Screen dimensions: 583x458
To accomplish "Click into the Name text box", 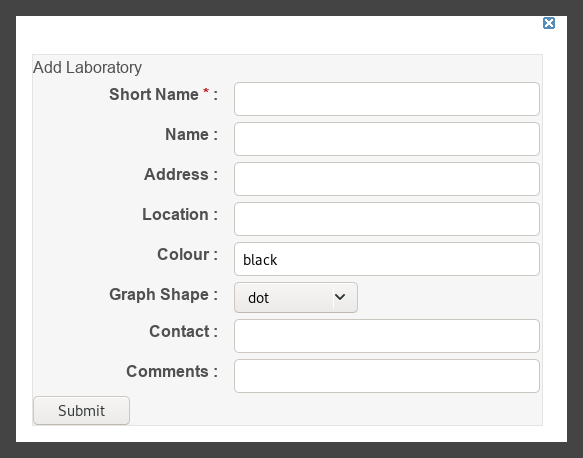I will [387, 139].
